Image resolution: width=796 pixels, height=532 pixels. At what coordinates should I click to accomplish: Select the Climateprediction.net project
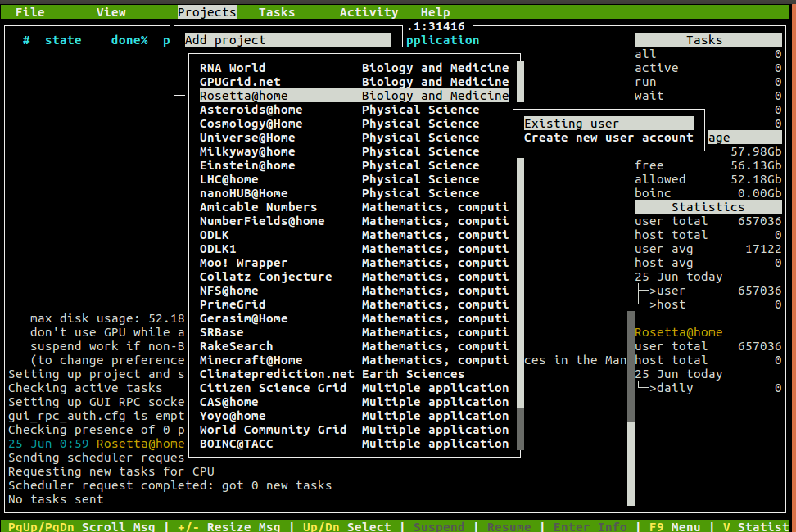point(355,374)
